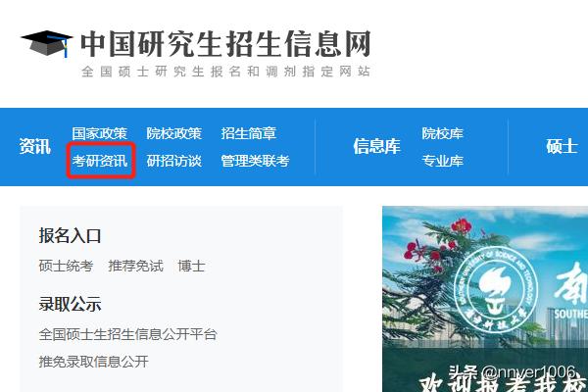This screenshot has width=588, height=392.
Task: Open the 推免录取信息公开 link
Action: click(94, 362)
